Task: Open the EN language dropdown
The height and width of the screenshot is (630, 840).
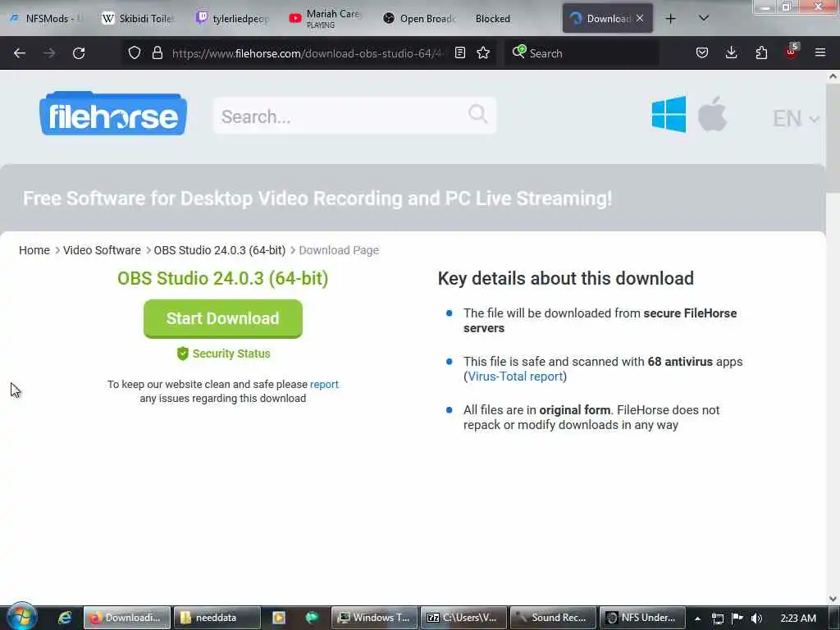Action: 796,118
